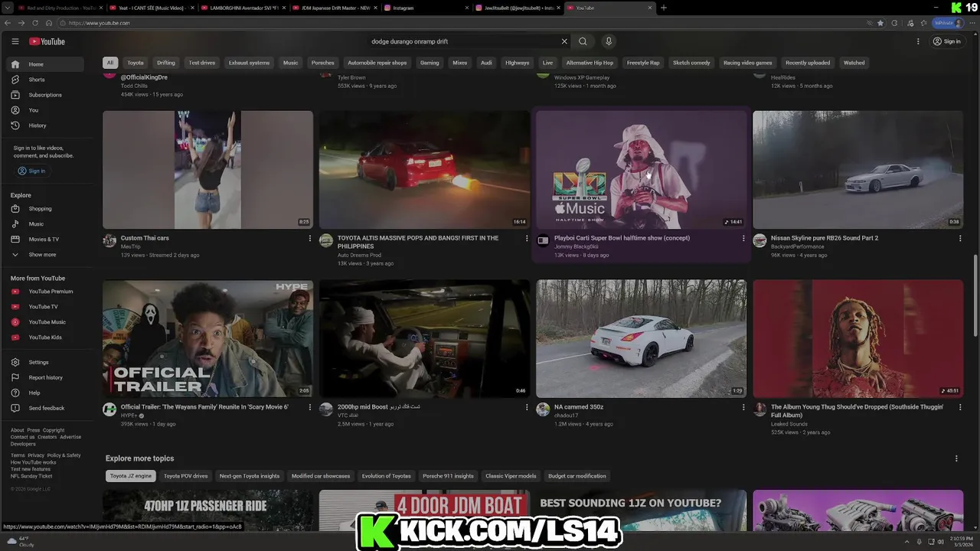980x551 pixels.
Task: Click the NA cammed 350z title
Action: pos(579,407)
